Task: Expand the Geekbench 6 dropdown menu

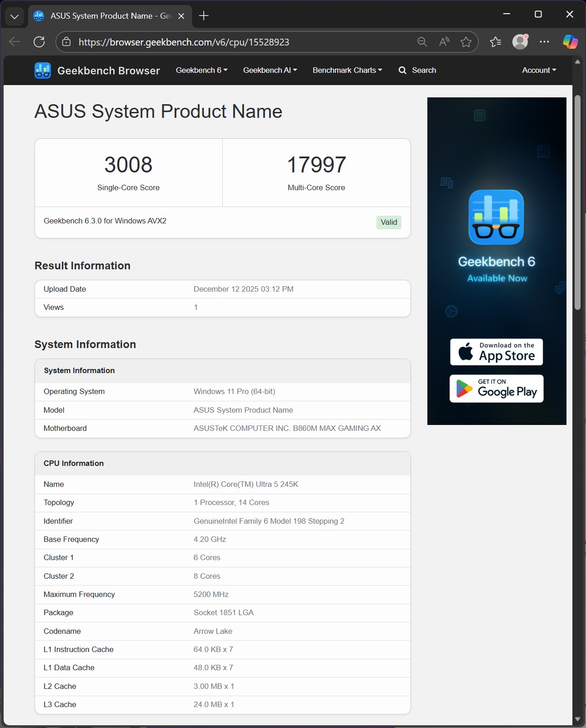Action: click(x=201, y=70)
